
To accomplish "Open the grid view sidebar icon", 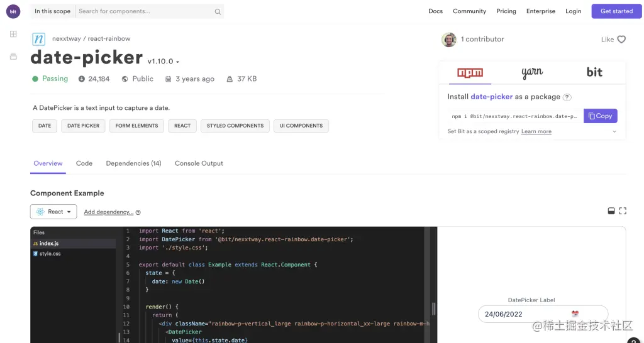I will tap(13, 34).
